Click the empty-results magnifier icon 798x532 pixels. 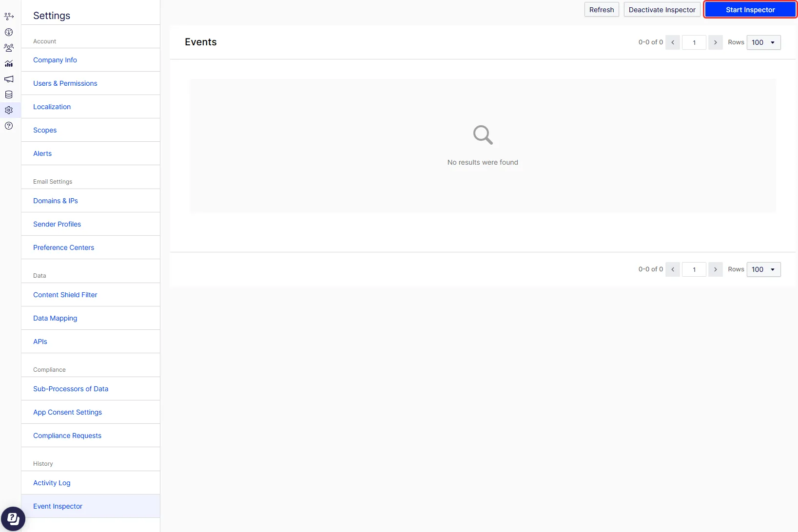[483, 135]
